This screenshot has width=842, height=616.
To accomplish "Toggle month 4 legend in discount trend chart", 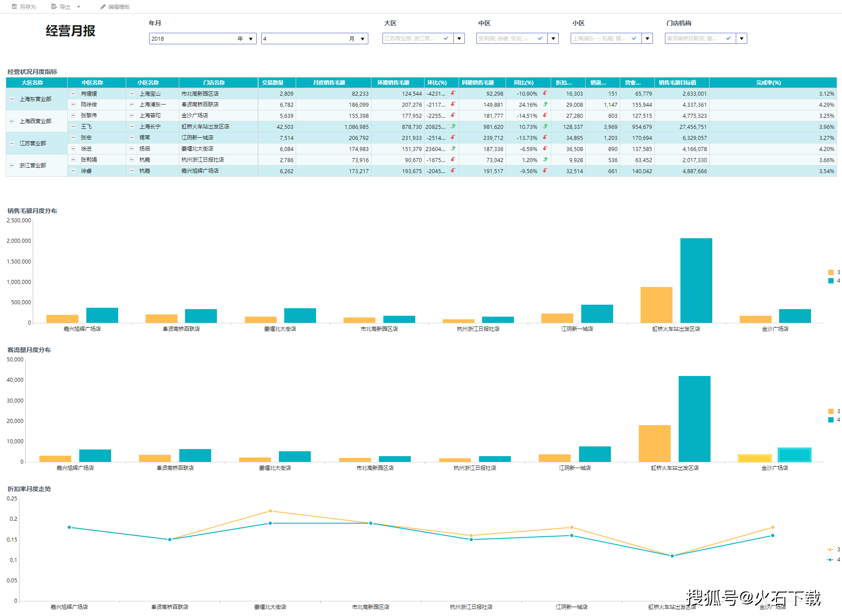I will (x=833, y=560).
